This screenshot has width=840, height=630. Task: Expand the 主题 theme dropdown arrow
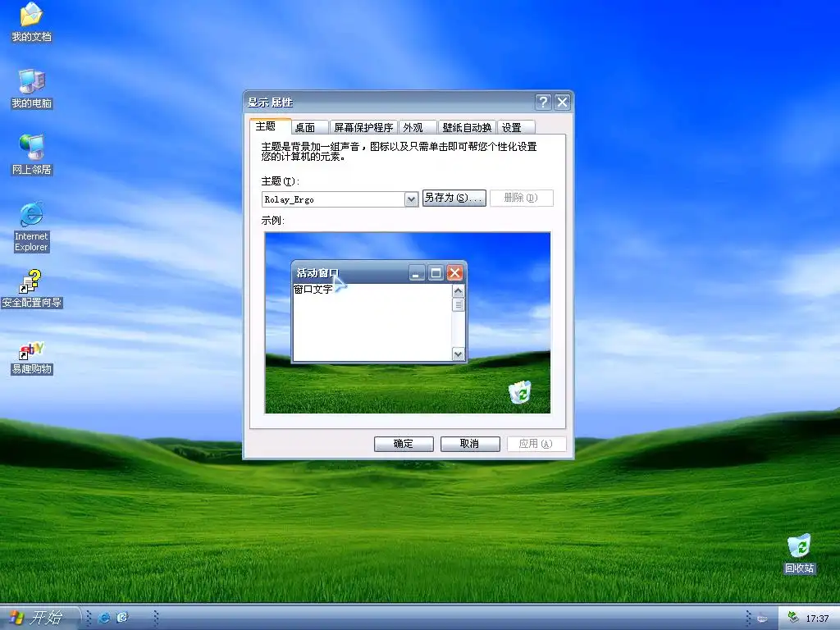pyautogui.click(x=411, y=199)
